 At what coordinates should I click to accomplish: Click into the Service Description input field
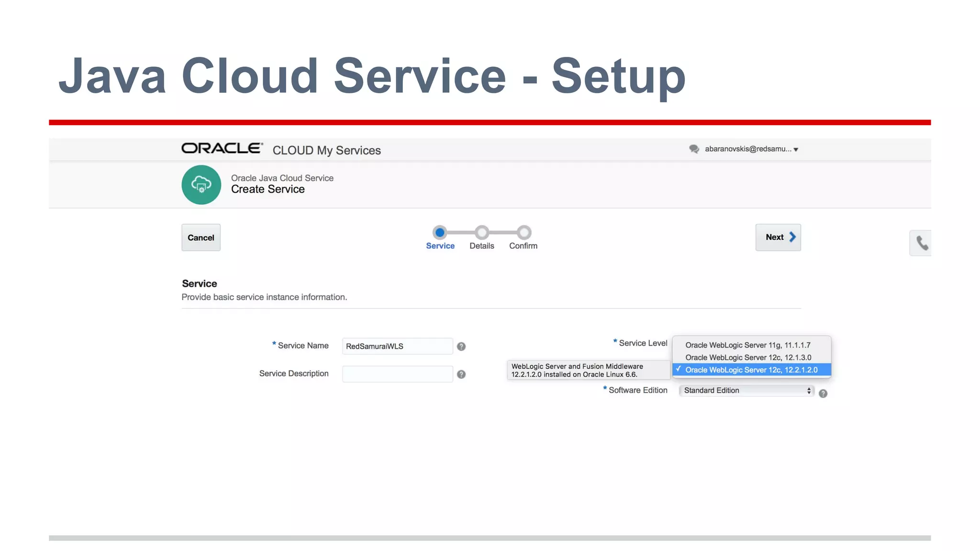398,374
